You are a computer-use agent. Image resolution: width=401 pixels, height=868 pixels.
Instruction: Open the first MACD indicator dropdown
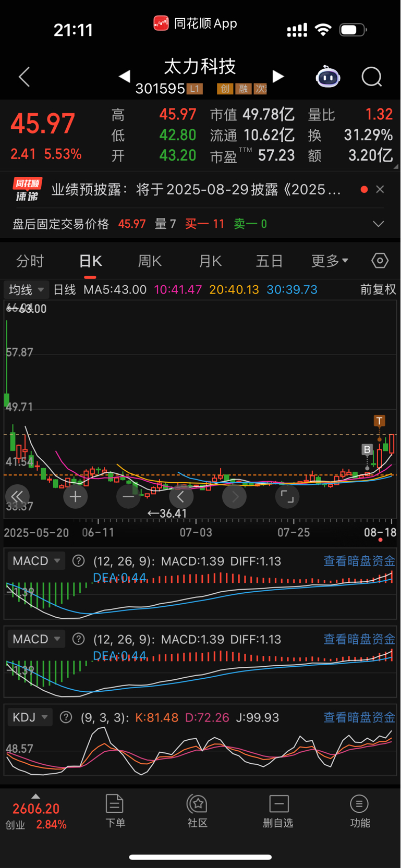pyautogui.click(x=37, y=561)
